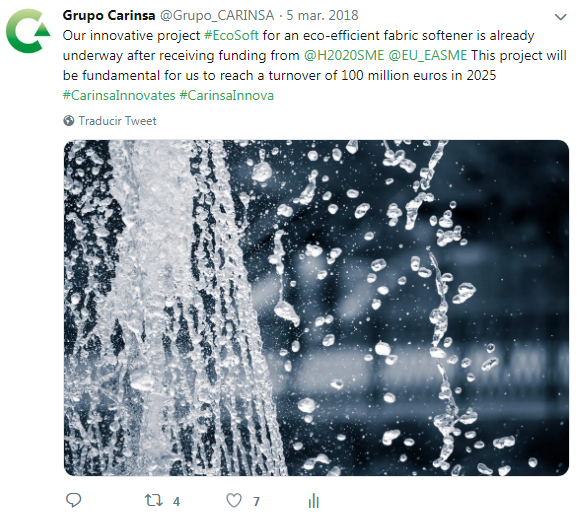Open the 5 mar. 2018 timestamp

(322, 16)
